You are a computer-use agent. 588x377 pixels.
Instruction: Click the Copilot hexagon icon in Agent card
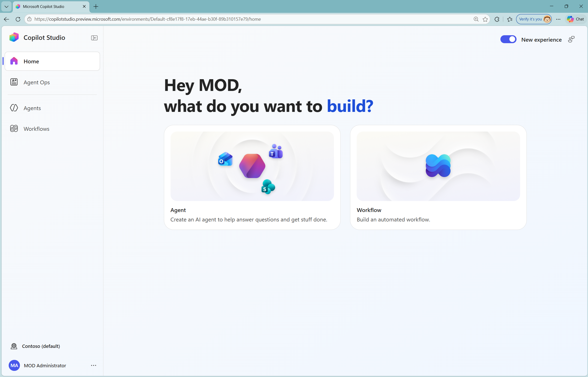252,166
